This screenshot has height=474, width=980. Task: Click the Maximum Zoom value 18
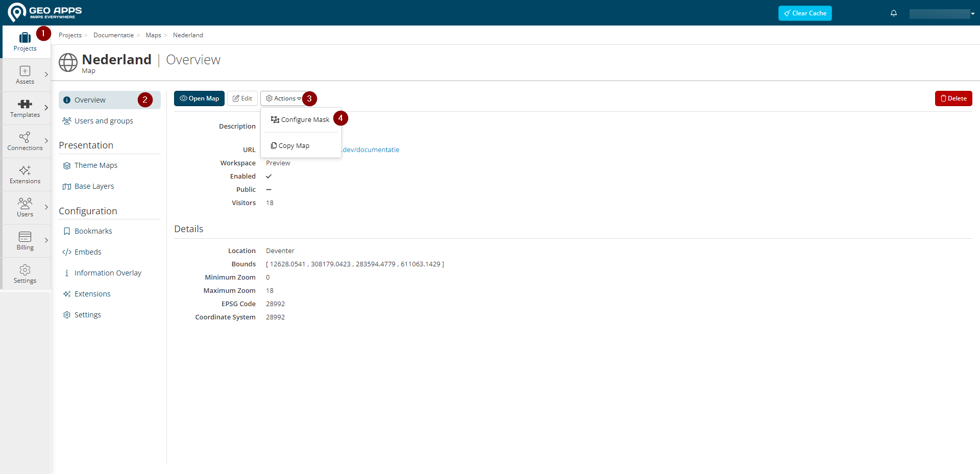tap(269, 290)
